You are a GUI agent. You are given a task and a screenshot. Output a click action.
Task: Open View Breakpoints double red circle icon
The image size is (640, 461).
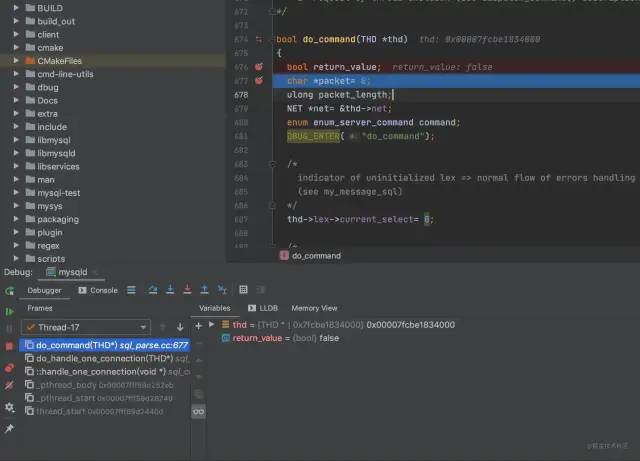coord(9,368)
